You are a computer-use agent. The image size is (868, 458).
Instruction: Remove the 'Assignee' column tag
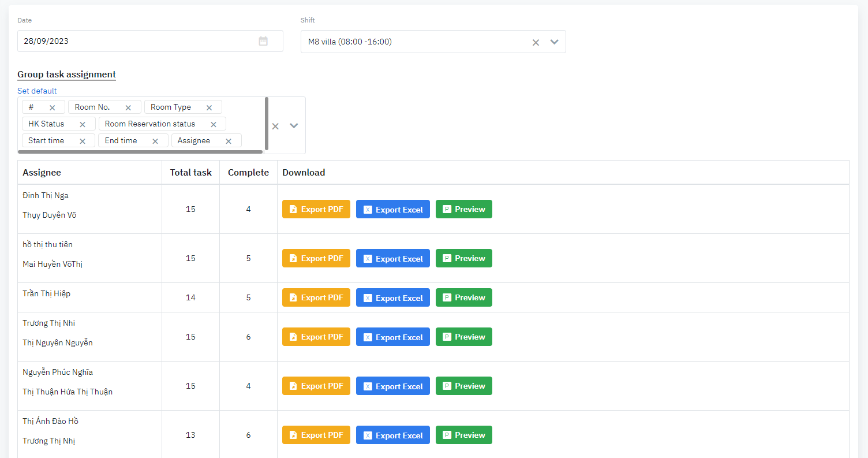[229, 141]
